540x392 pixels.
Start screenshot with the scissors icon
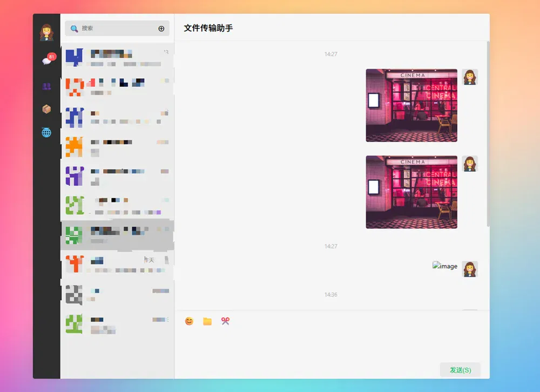click(x=225, y=321)
